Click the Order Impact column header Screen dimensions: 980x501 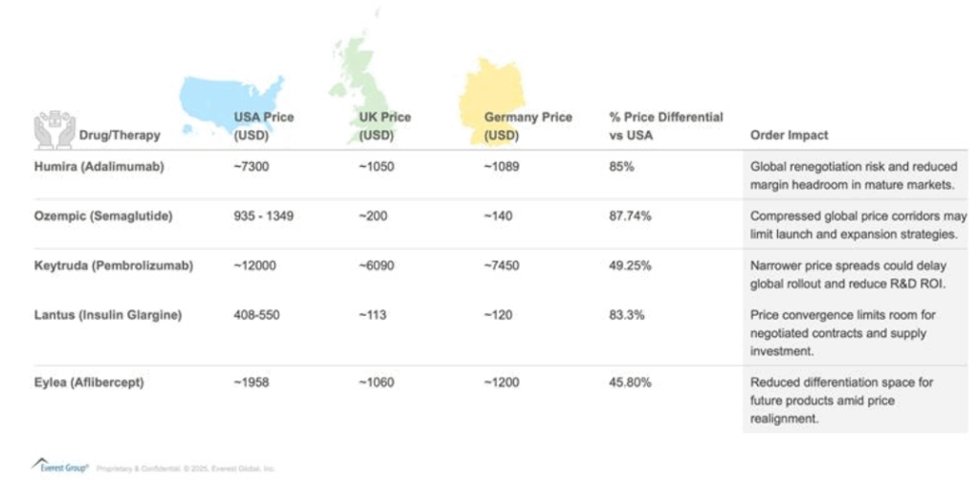pyautogui.click(x=790, y=135)
